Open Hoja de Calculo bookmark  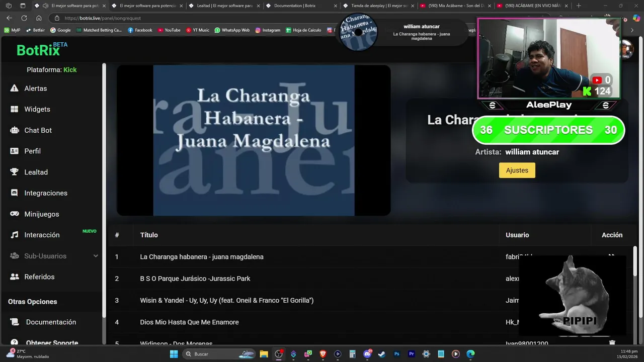[x=303, y=30]
